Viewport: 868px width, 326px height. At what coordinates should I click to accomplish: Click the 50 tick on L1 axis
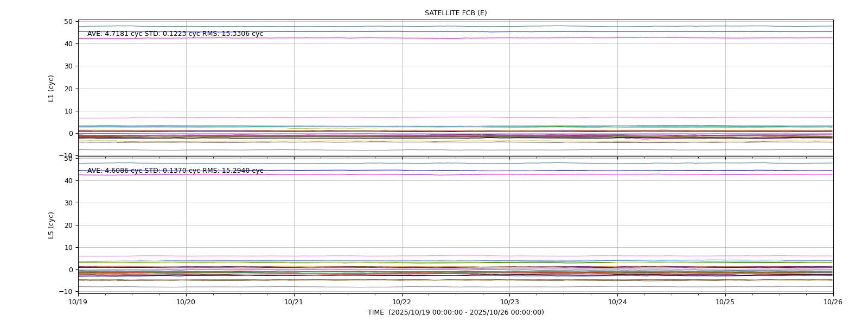tap(68, 22)
